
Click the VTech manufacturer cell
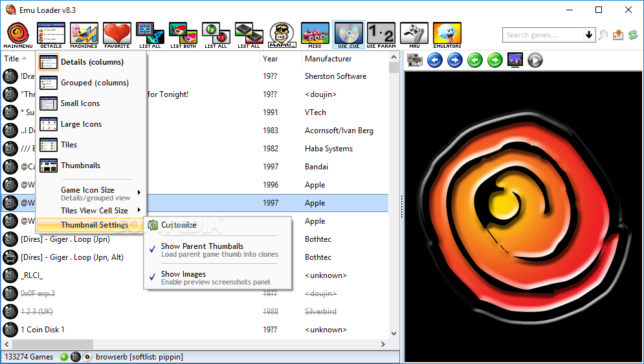pos(315,112)
